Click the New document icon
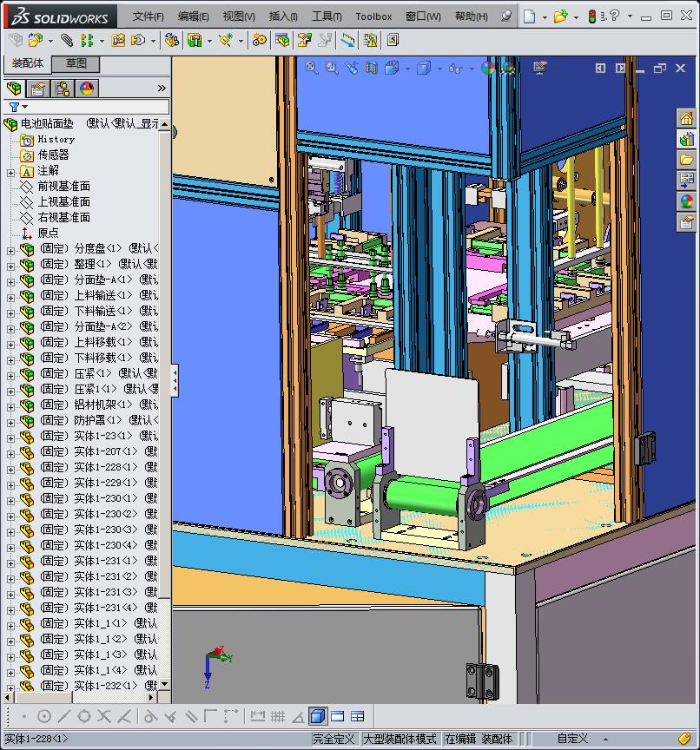The image size is (700, 750). pyautogui.click(x=529, y=16)
